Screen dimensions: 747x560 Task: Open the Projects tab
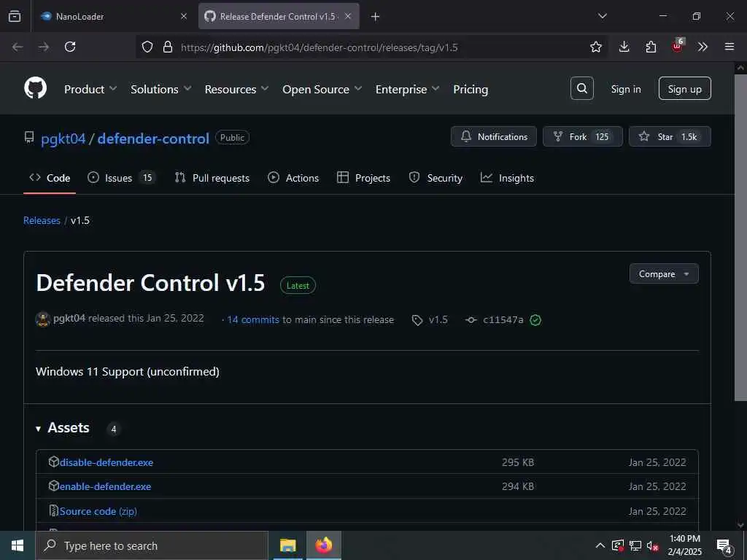[363, 178]
